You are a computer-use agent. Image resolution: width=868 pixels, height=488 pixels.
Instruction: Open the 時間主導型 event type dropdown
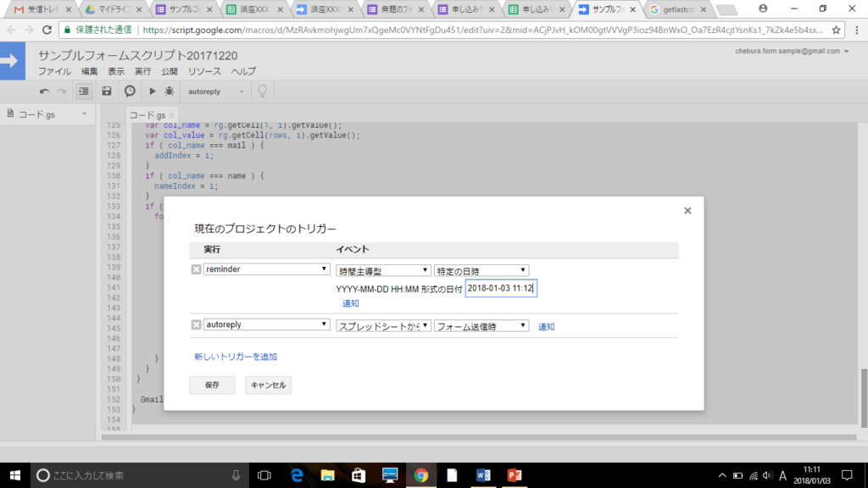point(383,270)
